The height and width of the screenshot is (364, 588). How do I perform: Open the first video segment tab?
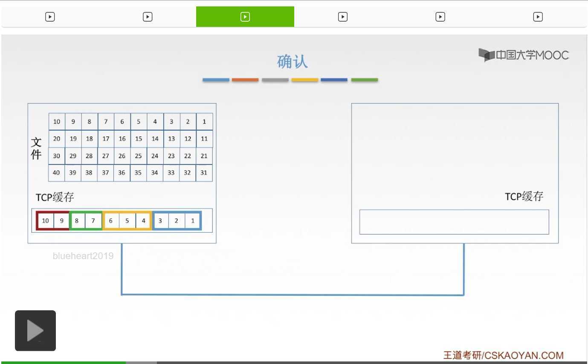point(50,17)
